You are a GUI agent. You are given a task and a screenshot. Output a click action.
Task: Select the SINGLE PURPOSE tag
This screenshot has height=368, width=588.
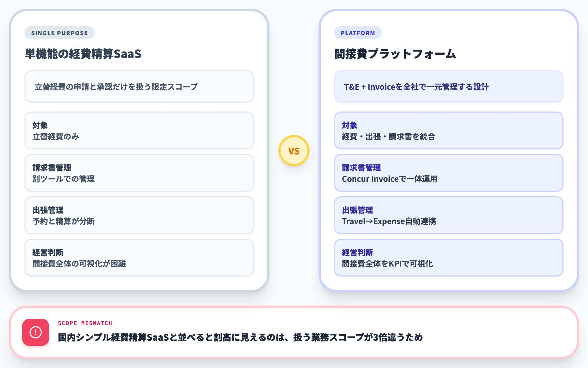click(x=60, y=33)
